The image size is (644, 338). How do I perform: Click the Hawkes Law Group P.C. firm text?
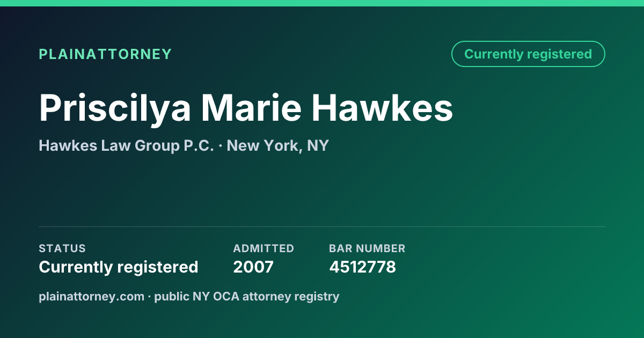pyautogui.click(x=126, y=145)
